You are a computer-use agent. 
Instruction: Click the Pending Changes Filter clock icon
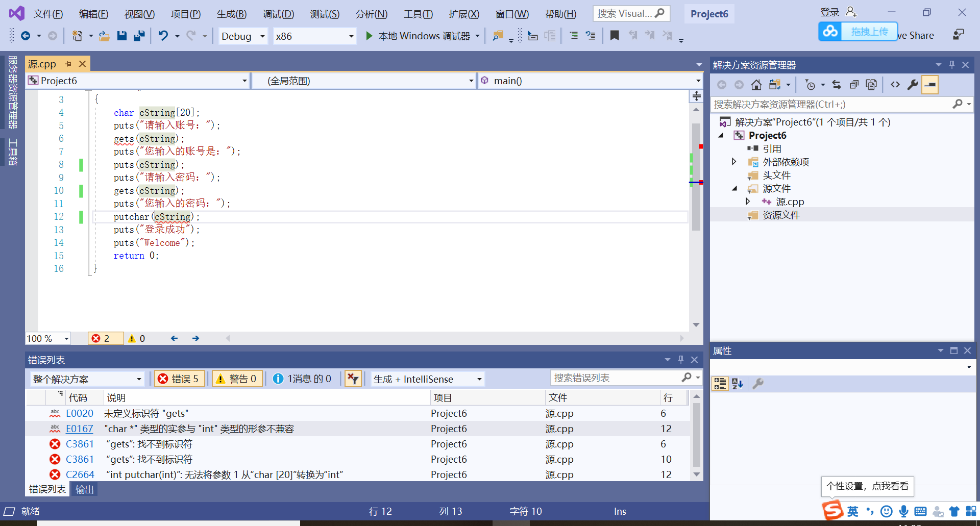810,85
